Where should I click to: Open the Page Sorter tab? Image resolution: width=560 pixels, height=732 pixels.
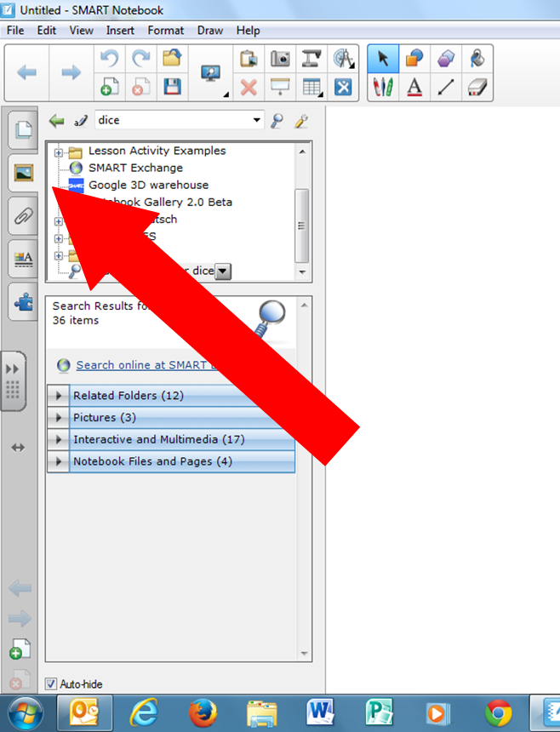coord(23,129)
